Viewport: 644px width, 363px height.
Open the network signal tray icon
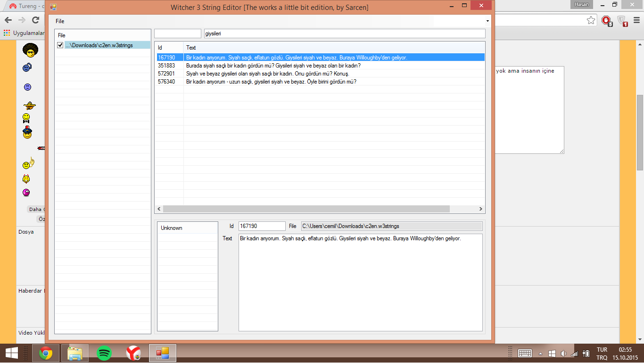point(574,353)
